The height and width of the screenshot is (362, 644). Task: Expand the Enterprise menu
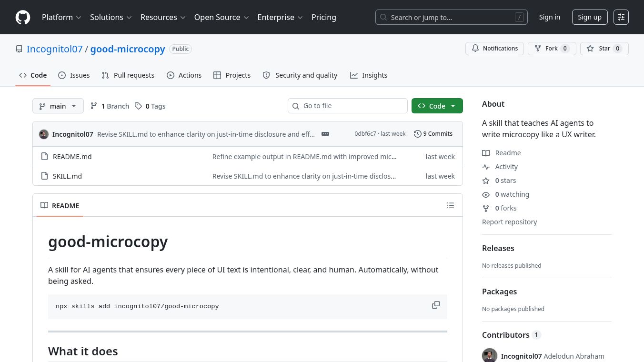coord(280,17)
